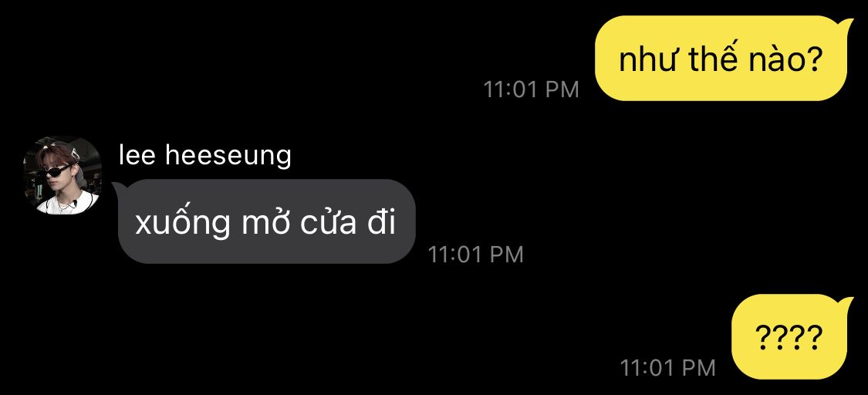Viewport: 868px width, 395px height.
Task: Click the word "heeseung" in the sender name
Action: click(228, 157)
